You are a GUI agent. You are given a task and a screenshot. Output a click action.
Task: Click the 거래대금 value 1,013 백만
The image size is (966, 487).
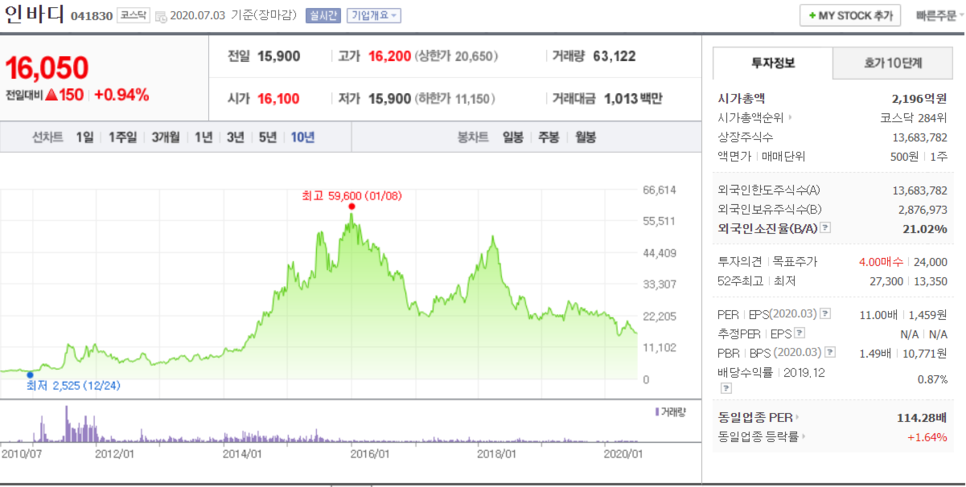click(633, 98)
